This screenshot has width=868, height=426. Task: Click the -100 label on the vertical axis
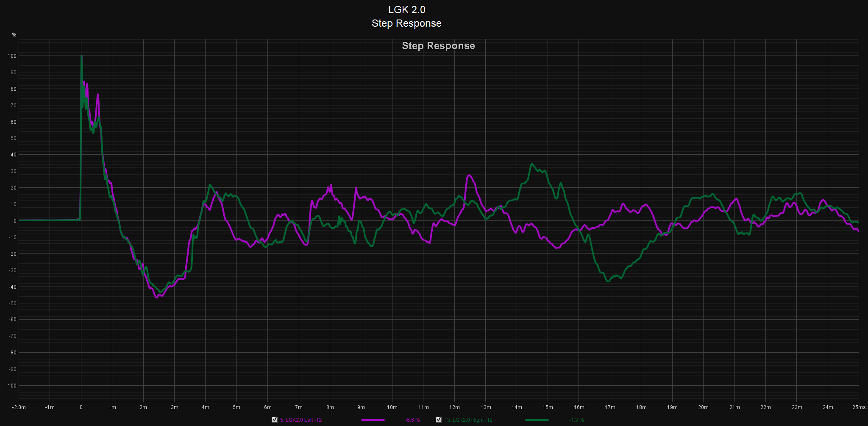coord(11,386)
